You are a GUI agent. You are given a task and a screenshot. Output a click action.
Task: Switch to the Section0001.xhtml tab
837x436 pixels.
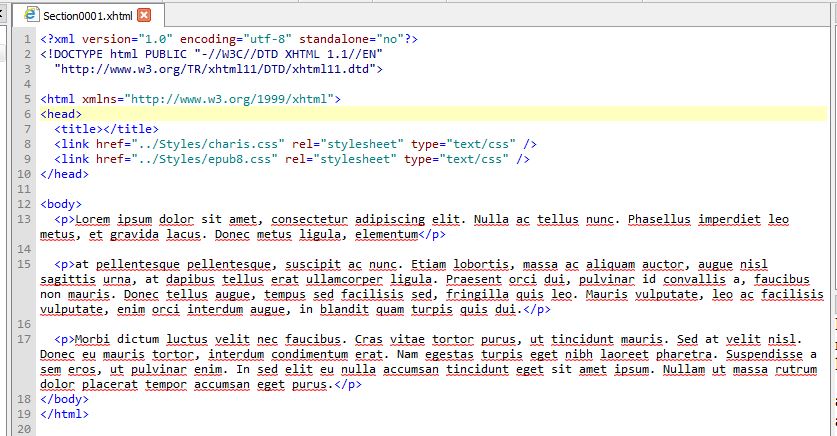(x=88, y=15)
